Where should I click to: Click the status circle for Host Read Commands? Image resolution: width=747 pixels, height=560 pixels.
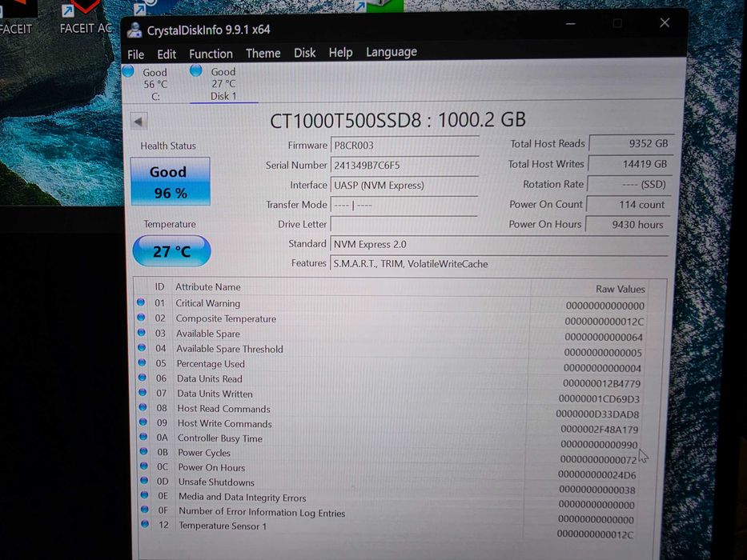[x=143, y=407]
